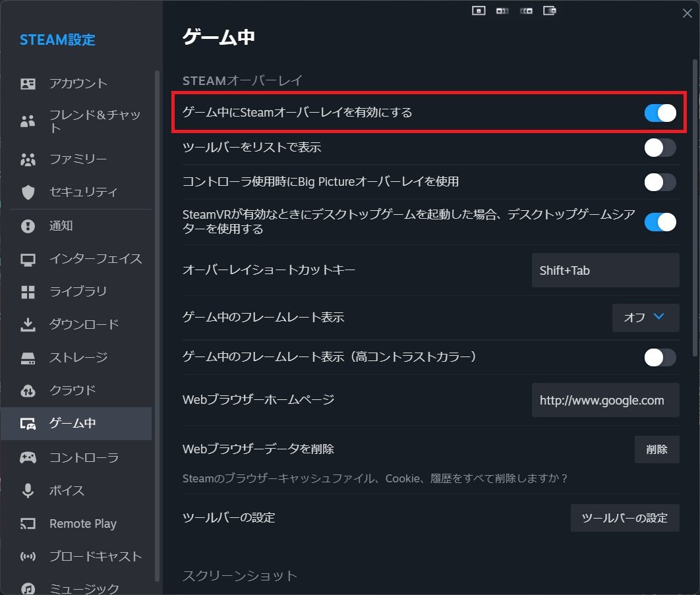The image size is (700, 595).
Task: Click the ボイス microphone icon
Action: click(x=28, y=490)
